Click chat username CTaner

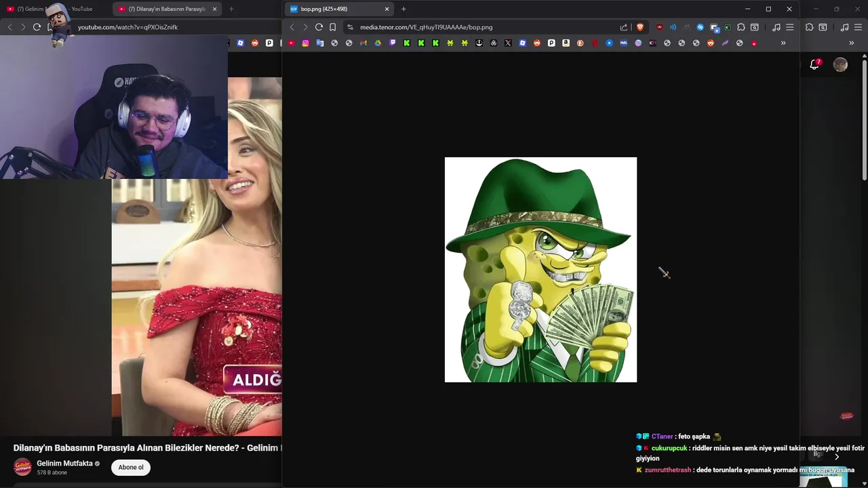click(662, 436)
